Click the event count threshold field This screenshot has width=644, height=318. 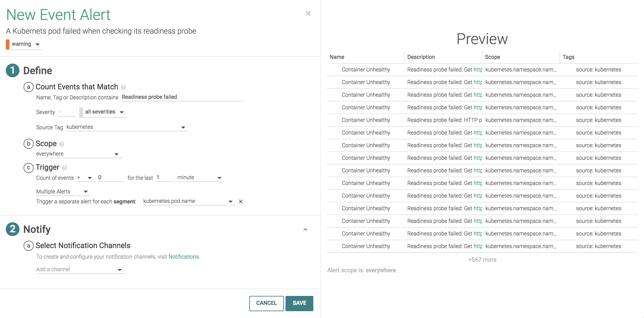point(111,178)
